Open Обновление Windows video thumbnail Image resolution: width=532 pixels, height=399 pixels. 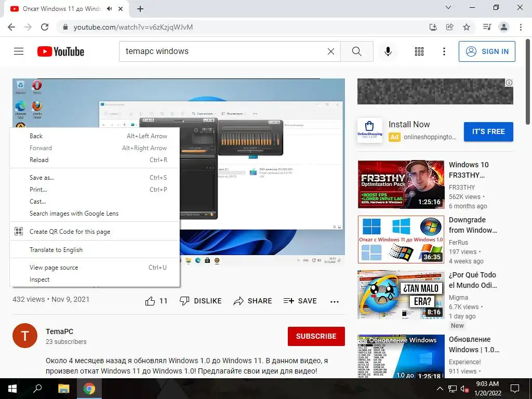point(401,356)
